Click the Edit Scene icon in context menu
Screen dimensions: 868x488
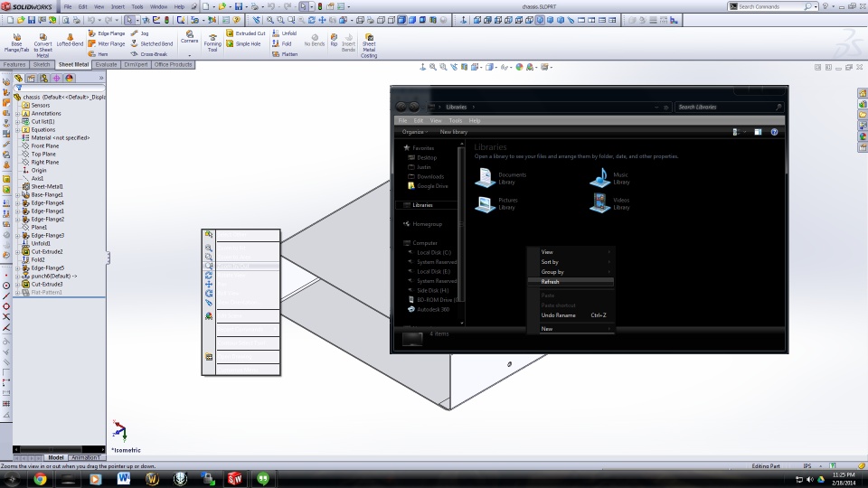click(x=209, y=316)
